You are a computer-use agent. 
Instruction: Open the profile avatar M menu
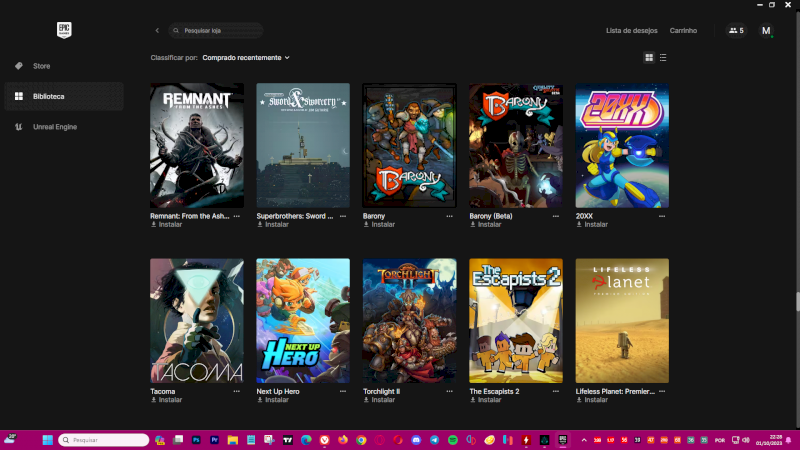(x=766, y=31)
